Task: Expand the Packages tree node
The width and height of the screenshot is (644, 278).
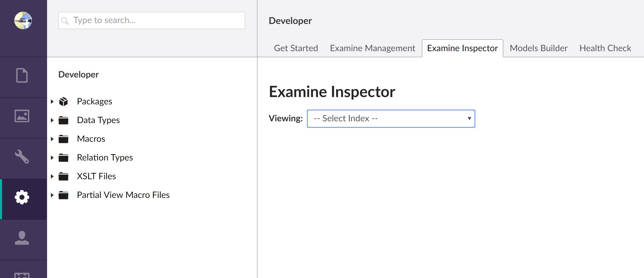Action: click(x=52, y=101)
